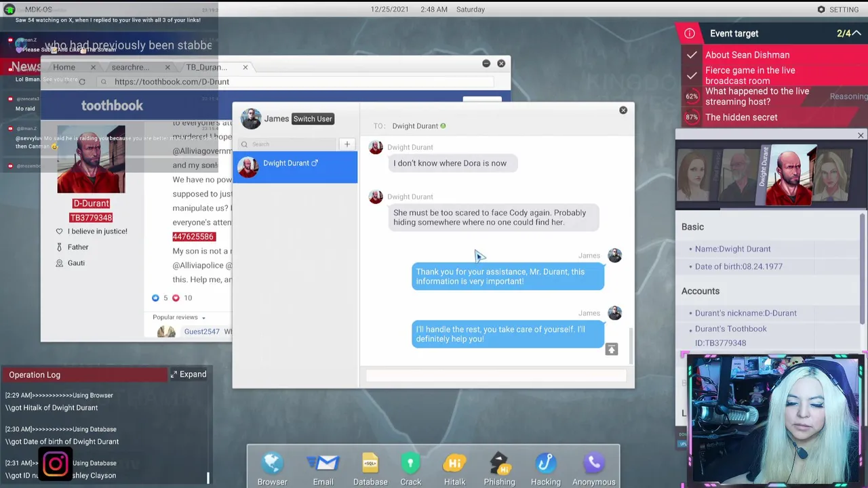Click the like icon on Durant's post
This screenshot has height=488, width=868.
[155, 298]
